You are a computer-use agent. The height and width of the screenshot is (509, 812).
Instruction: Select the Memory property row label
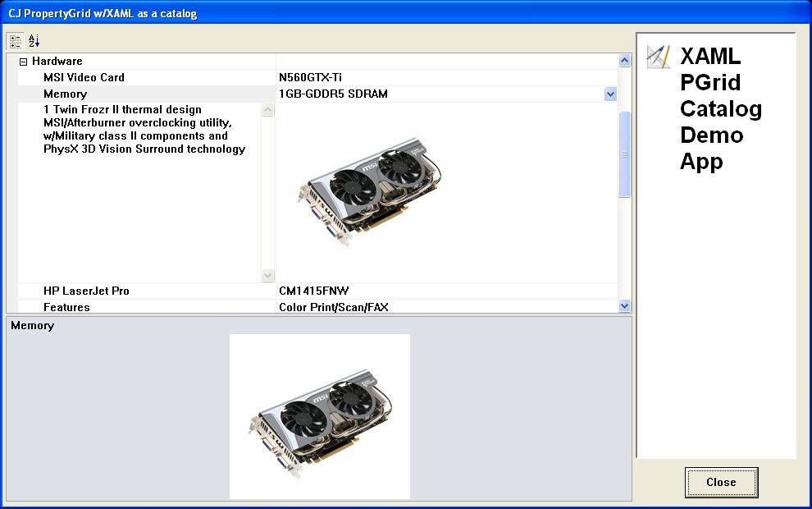(x=66, y=94)
